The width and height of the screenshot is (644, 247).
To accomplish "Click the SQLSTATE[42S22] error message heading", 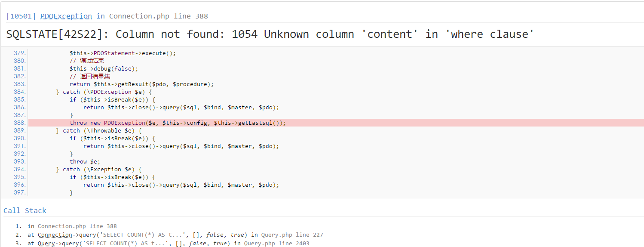I will [270, 34].
